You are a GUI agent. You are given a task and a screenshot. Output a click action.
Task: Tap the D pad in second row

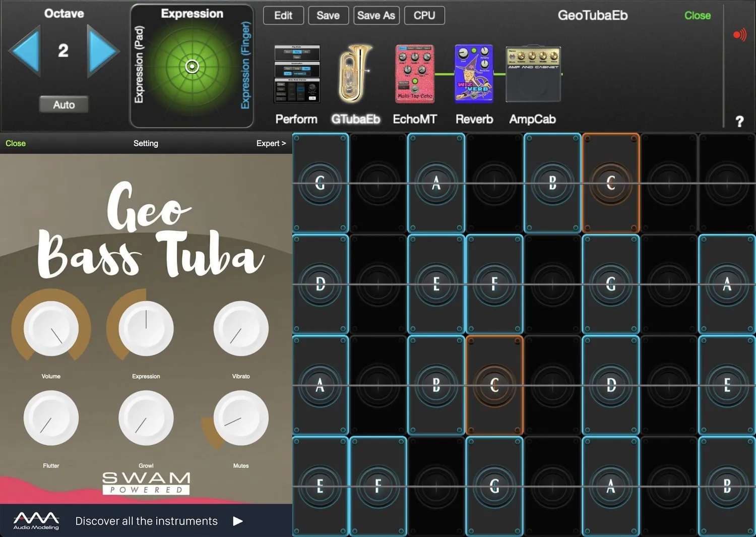click(320, 284)
